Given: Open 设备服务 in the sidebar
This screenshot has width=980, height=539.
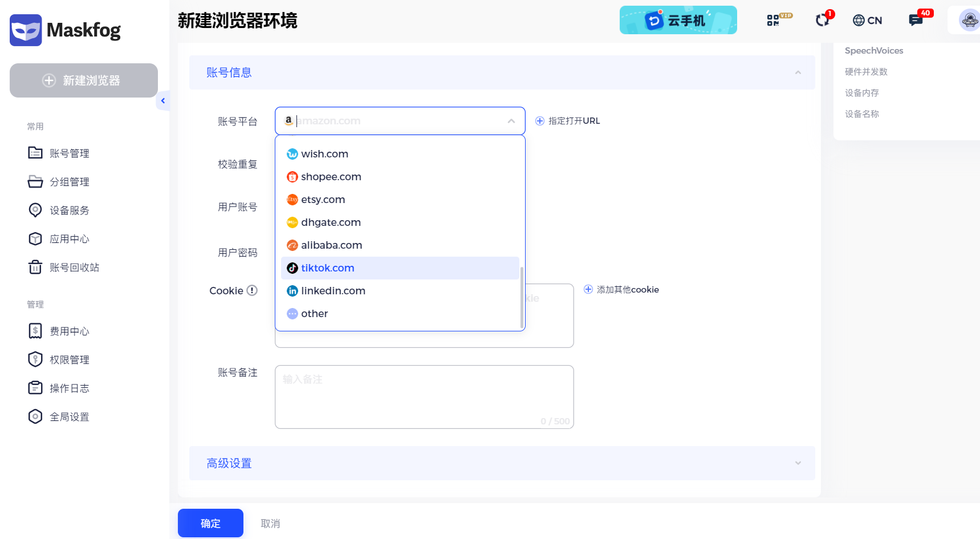Looking at the screenshot, I should pos(69,210).
